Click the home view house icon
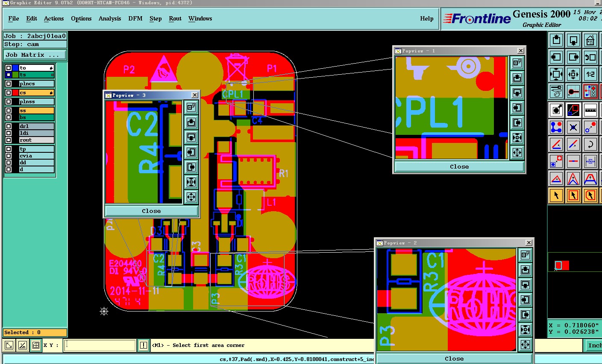The height and width of the screenshot is (364, 602). click(x=590, y=40)
